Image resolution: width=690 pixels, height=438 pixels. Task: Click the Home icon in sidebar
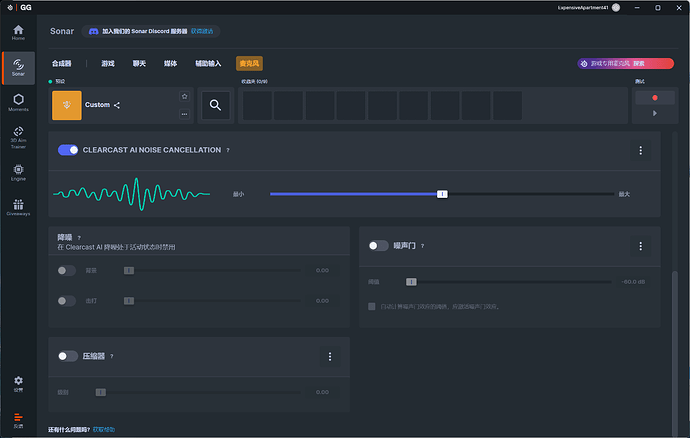tap(18, 33)
